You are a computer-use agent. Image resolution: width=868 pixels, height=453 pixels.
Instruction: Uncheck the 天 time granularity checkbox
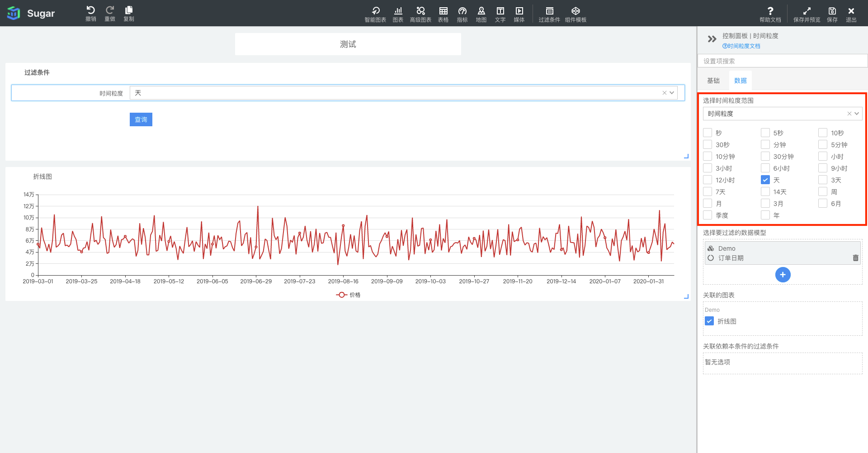[x=765, y=180]
